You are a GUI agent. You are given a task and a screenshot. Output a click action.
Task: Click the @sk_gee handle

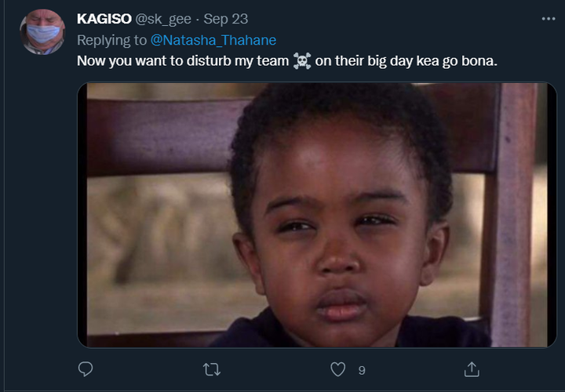[x=163, y=19]
